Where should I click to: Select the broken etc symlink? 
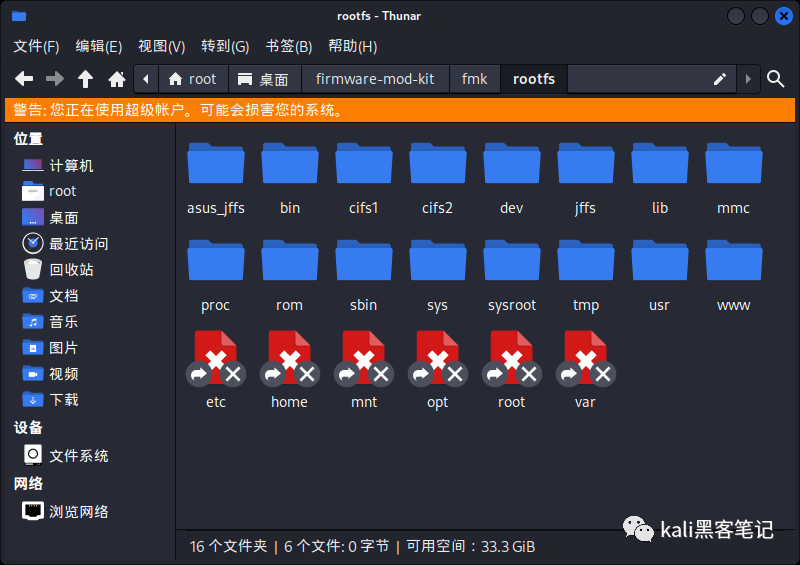[216, 370]
